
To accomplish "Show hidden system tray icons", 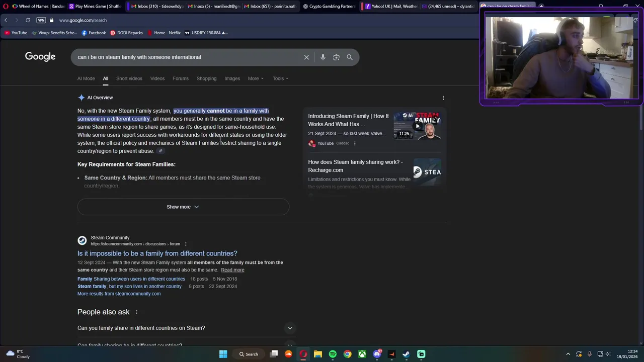I will [568, 354].
